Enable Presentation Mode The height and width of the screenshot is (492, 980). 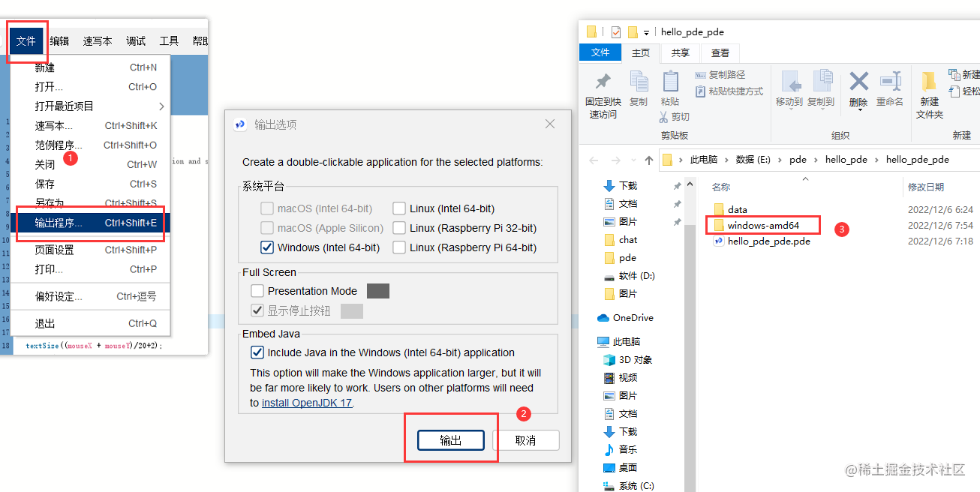point(256,291)
